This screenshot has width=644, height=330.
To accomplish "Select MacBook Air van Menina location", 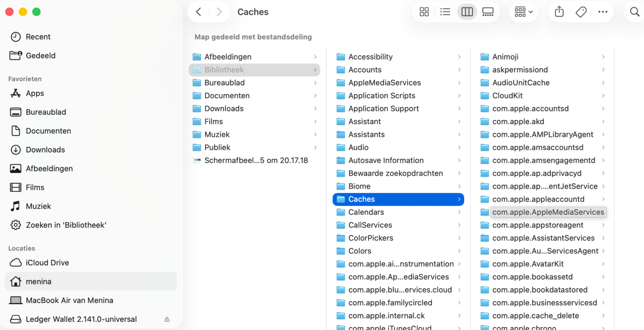I will tap(69, 300).
